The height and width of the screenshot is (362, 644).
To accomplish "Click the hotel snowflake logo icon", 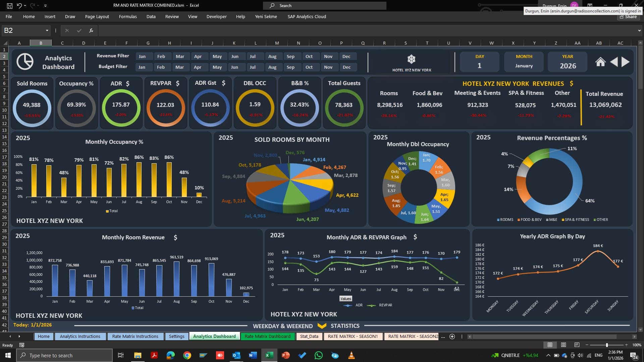I will pos(411,59).
